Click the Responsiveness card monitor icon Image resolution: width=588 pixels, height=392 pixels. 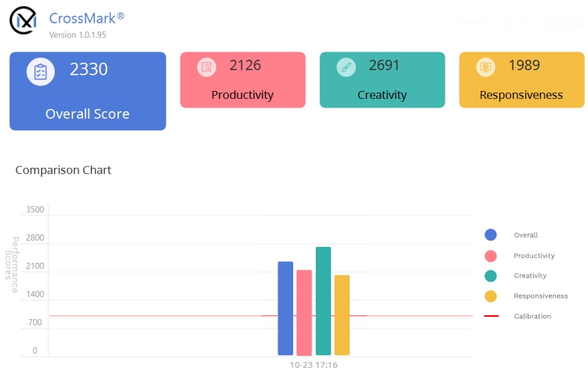click(485, 67)
